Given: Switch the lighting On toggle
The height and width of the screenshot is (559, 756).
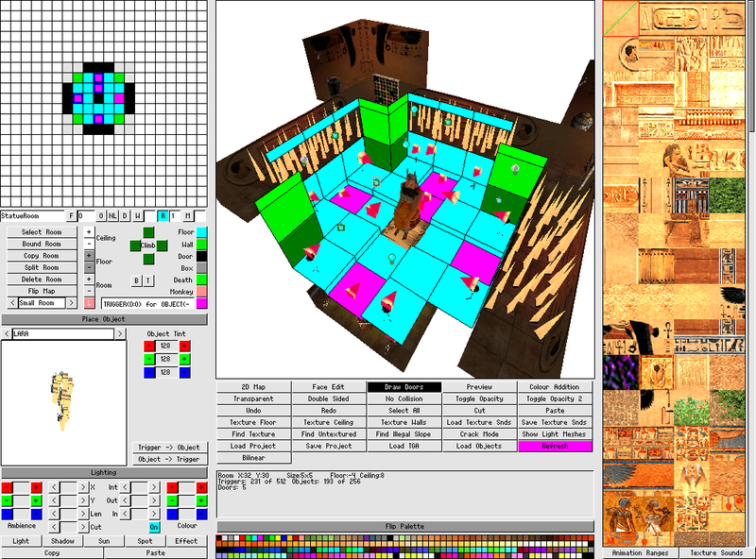Looking at the screenshot, I should point(154,527).
